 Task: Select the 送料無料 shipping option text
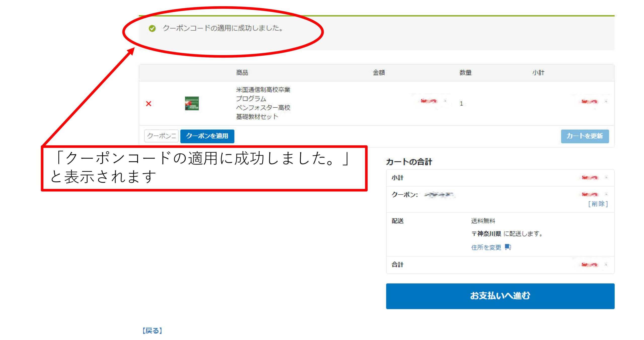click(x=483, y=221)
